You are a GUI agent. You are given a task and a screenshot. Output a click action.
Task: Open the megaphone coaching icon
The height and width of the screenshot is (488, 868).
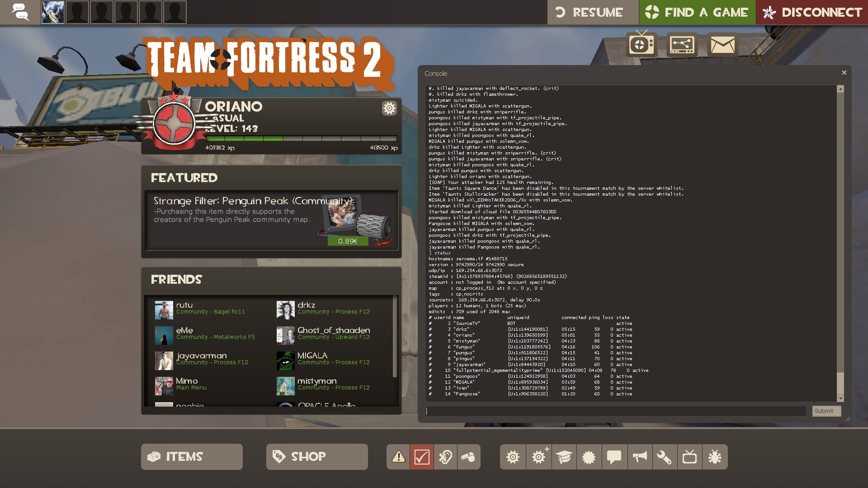click(639, 457)
